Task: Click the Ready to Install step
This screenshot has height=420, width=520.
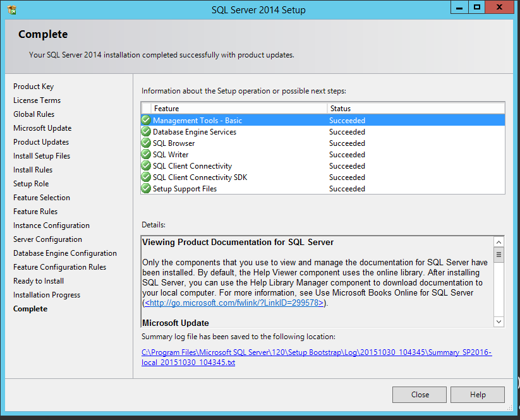Action: coord(39,281)
